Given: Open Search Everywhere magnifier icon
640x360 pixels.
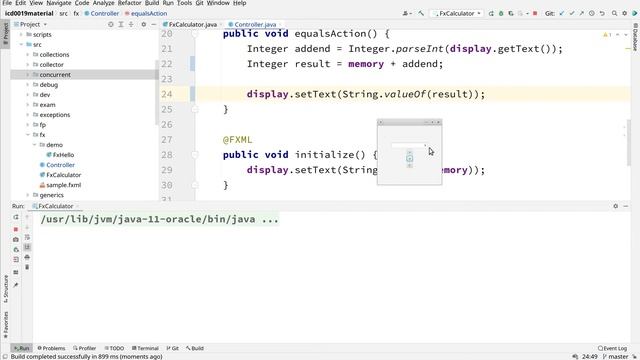Looking at the screenshot, I should (614, 13).
